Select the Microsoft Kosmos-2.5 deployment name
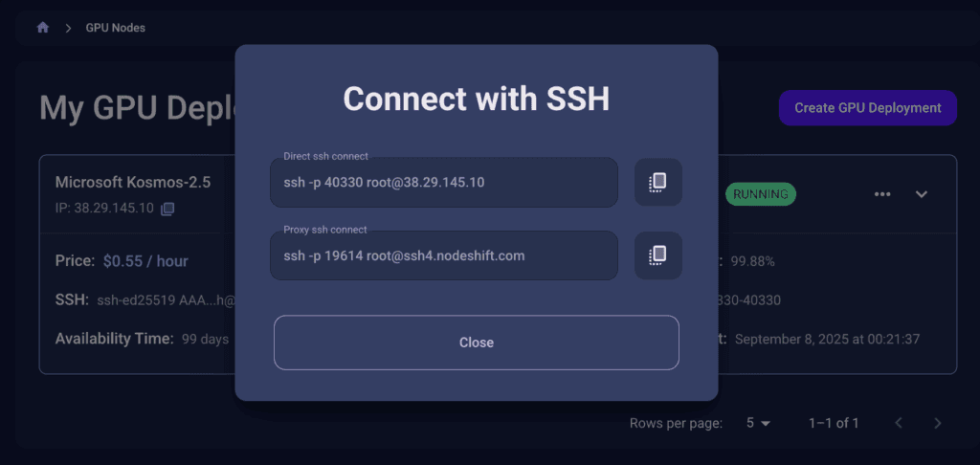980x465 pixels. tap(133, 182)
